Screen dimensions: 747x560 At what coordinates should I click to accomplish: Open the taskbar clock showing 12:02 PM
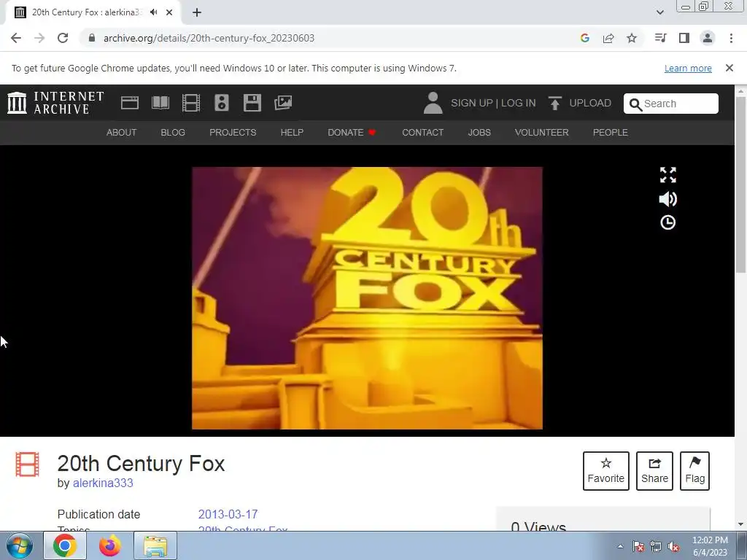point(710,546)
